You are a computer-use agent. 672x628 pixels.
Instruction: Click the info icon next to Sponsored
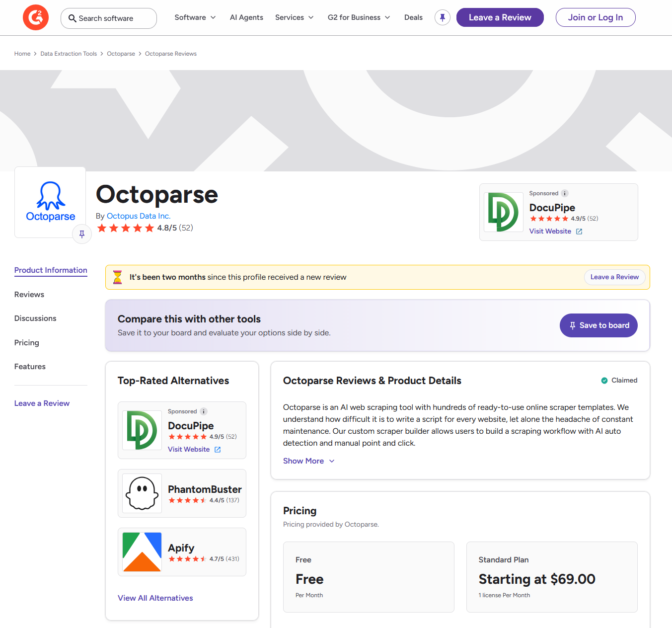pos(564,193)
